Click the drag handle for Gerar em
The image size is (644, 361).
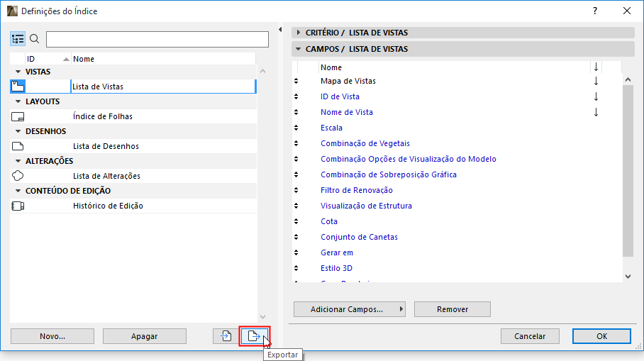point(296,252)
